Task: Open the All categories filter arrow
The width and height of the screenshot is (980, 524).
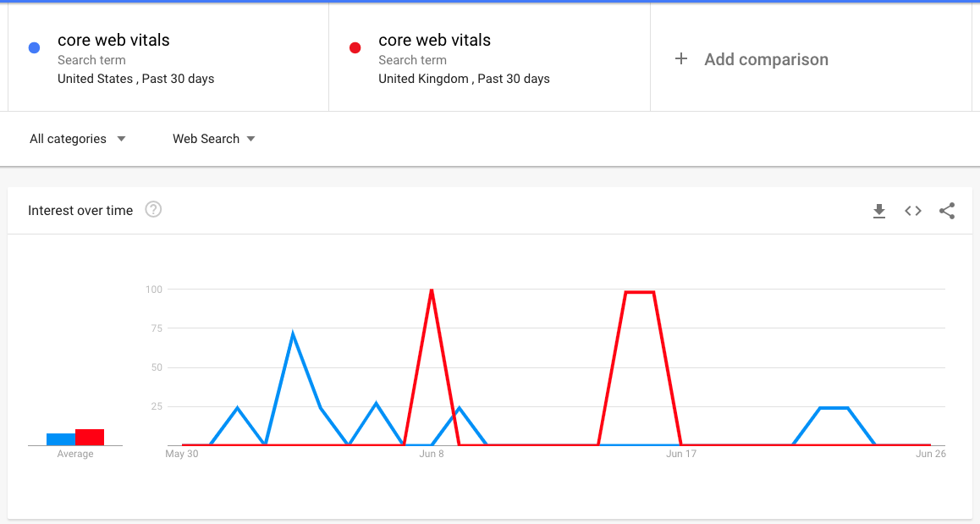Action: (121, 138)
